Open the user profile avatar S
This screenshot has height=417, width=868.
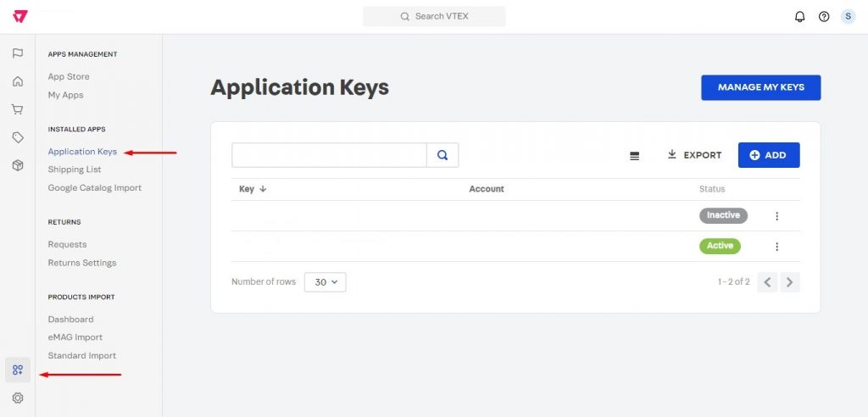pos(848,17)
